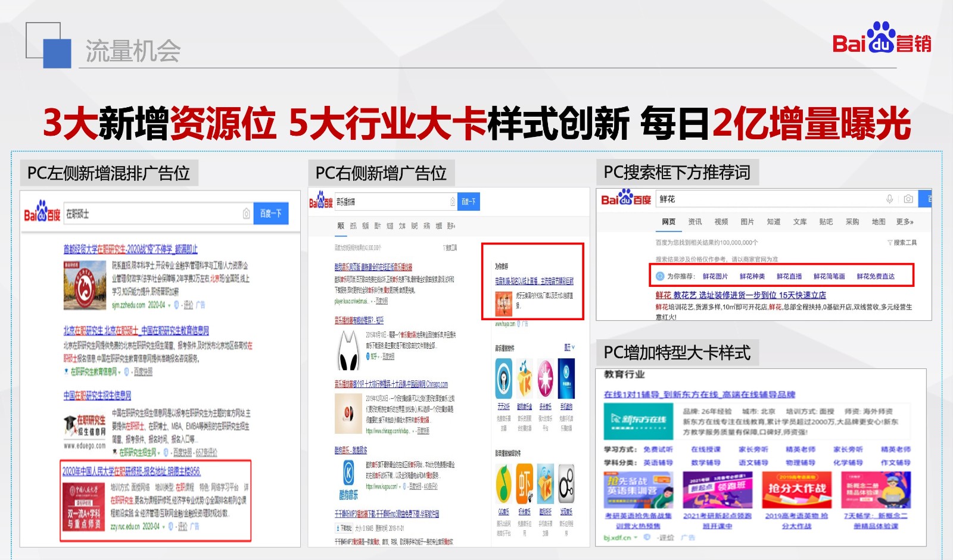The width and height of the screenshot is (953, 560).
Task: Open the Chinapp.com 十大排行榜 result link
Action: point(391,384)
